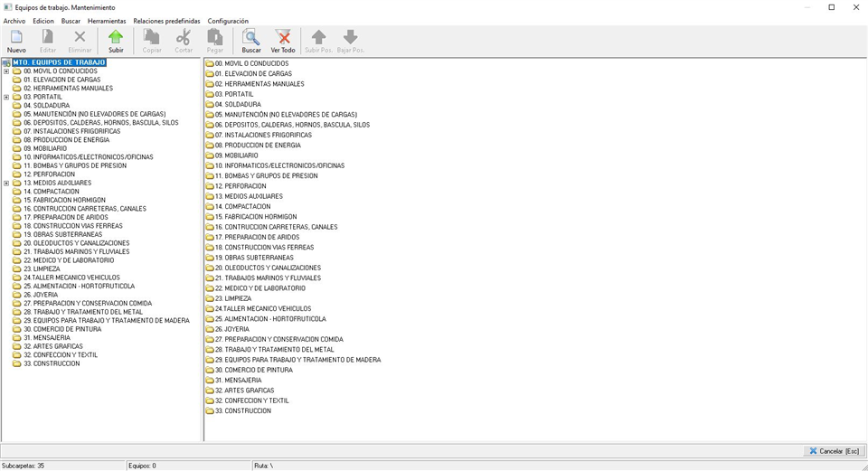This screenshot has width=868, height=471.
Task: Click the Copiar toolbar icon
Action: pyautogui.click(x=152, y=38)
